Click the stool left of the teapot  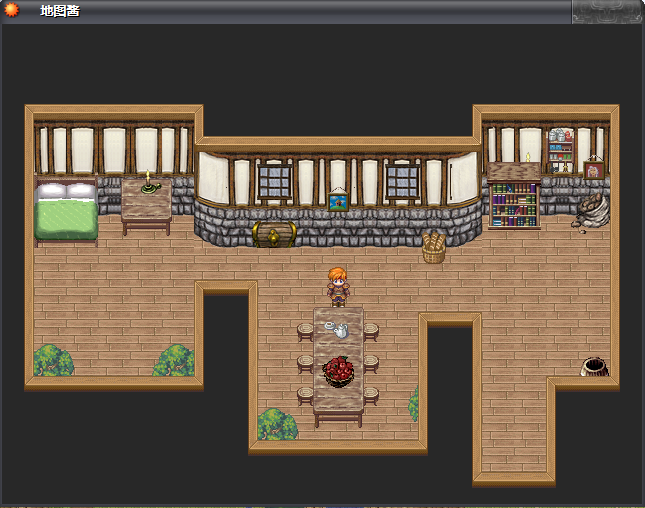pos(305,332)
